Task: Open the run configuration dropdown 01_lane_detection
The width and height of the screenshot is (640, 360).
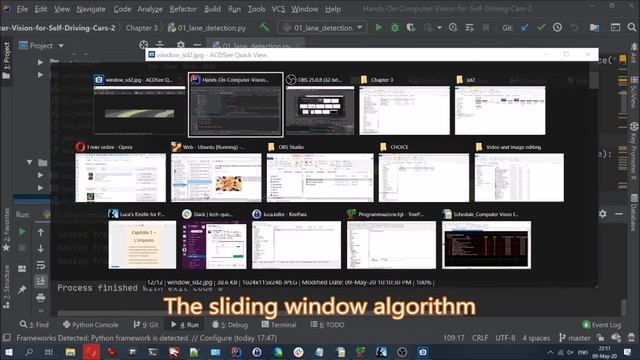Action: (x=322, y=28)
